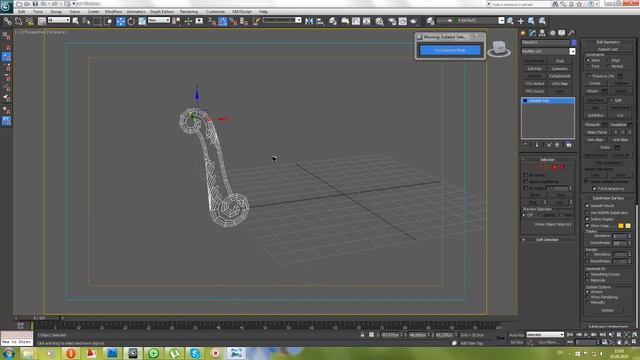Toggle the By Vertex checkbox
This screenshot has width=640, height=360.
tap(526, 175)
